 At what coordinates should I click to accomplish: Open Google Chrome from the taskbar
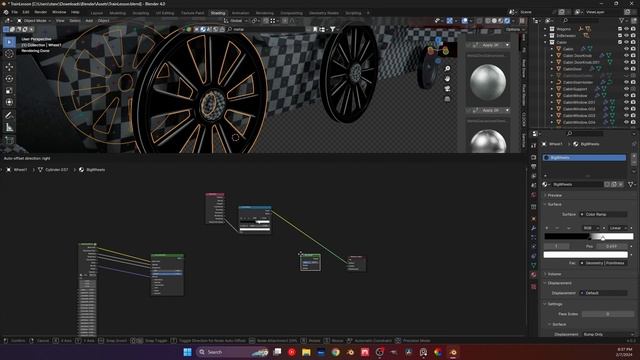point(336,352)
